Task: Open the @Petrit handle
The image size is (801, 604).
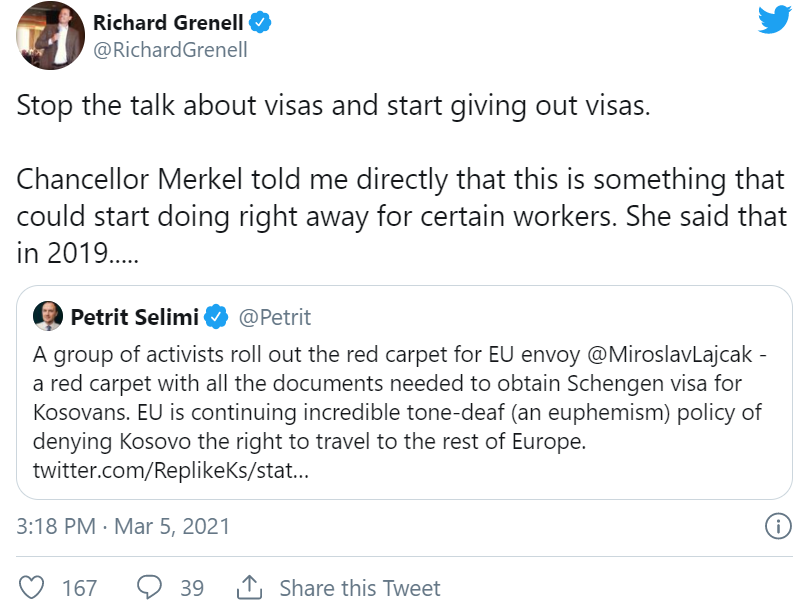Action: coord(274,318)
